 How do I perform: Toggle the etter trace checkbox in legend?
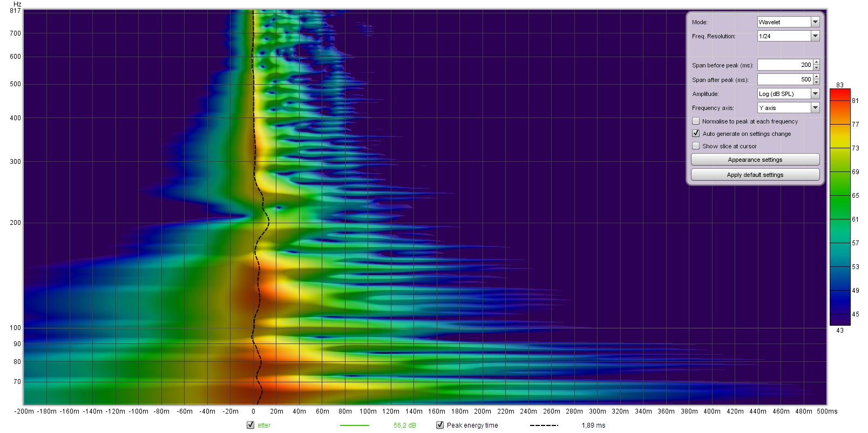[250, 425]
